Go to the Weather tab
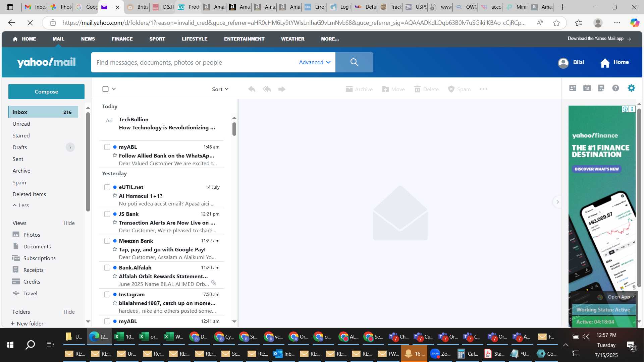The width and height of the screenshot is (644, 362). pyautogui.click(x=292, y=39)
